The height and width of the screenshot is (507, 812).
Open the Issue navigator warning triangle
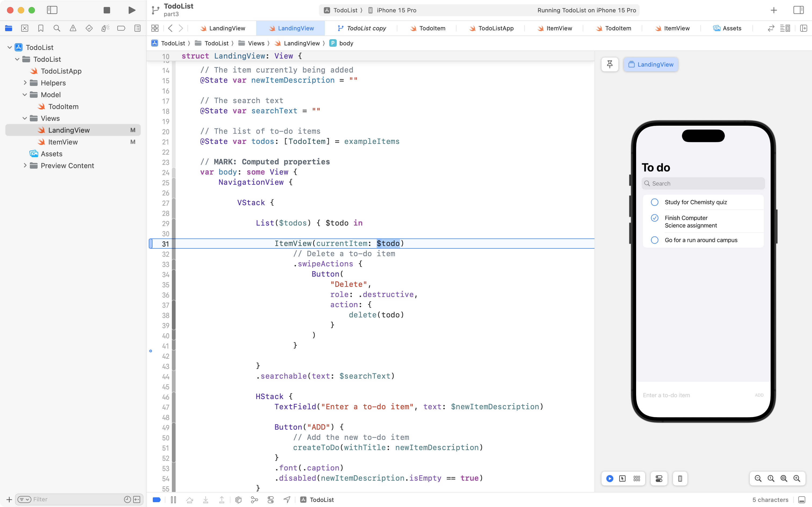click(73, 28)
